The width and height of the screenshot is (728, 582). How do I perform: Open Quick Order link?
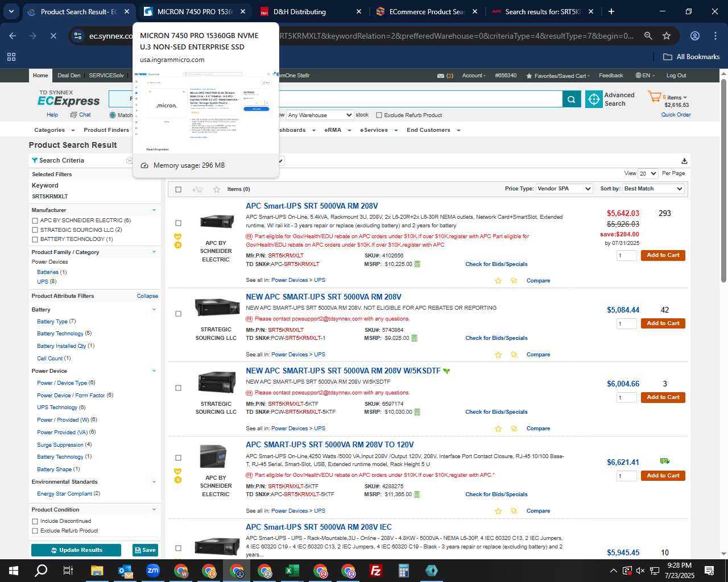[x=676, y=115]
